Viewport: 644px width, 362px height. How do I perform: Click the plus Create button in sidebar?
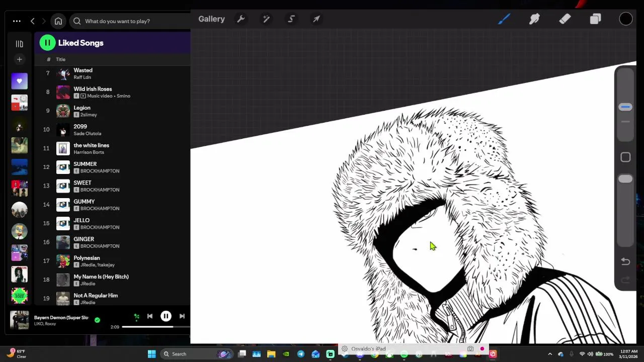point(19,59)
